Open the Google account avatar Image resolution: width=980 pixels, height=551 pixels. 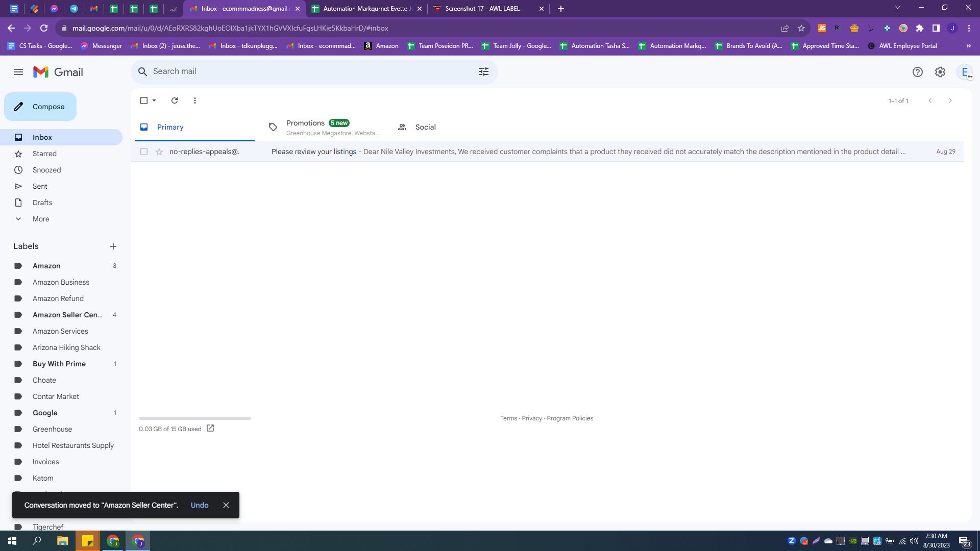pos(965,72)
